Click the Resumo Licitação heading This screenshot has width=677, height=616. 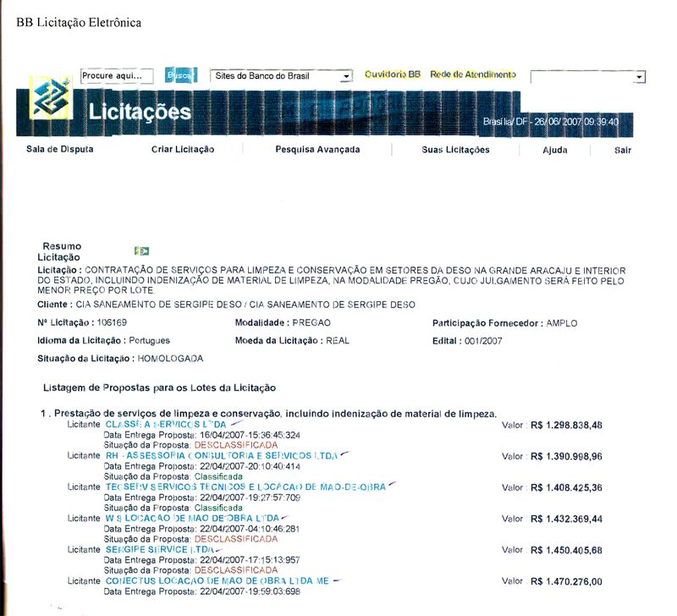(59, 251)
